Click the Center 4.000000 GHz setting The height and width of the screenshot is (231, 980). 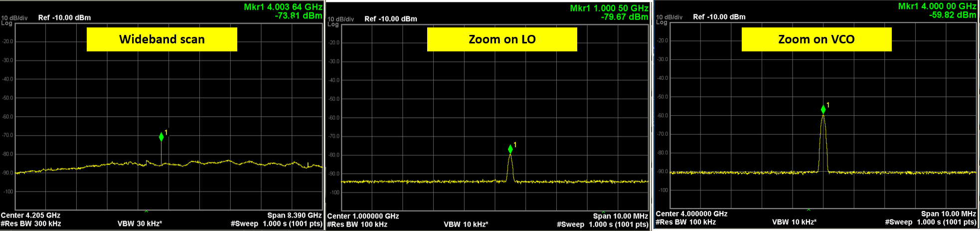691,214
